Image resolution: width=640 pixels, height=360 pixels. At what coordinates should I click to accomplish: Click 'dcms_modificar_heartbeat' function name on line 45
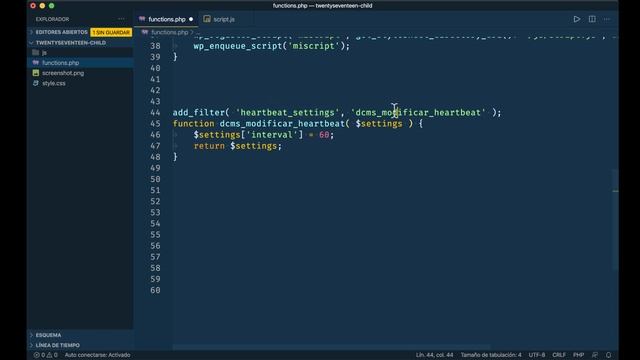282,124
